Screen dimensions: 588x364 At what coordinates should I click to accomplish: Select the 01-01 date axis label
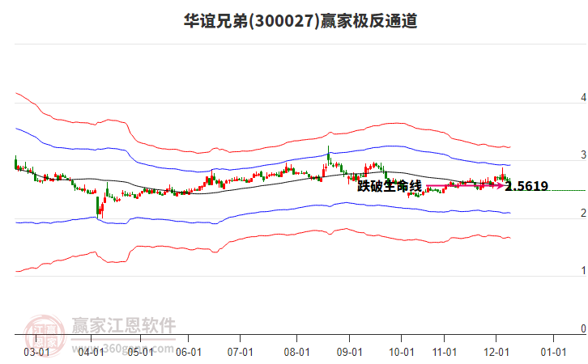[553, 352]
